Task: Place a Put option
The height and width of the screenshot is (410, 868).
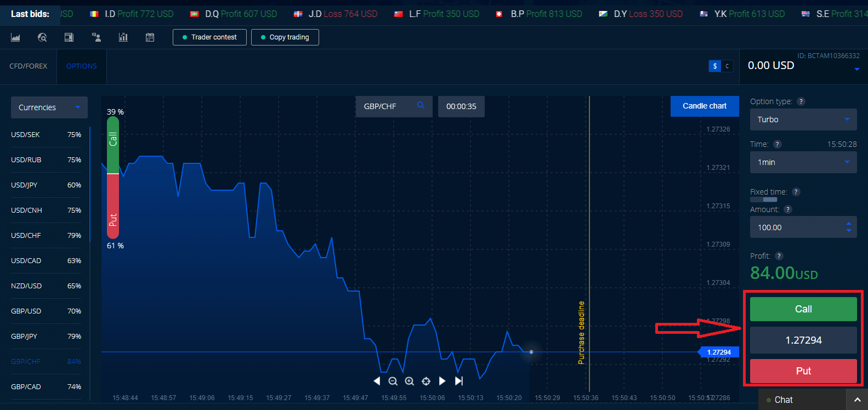Action: [x=803, y=371]
